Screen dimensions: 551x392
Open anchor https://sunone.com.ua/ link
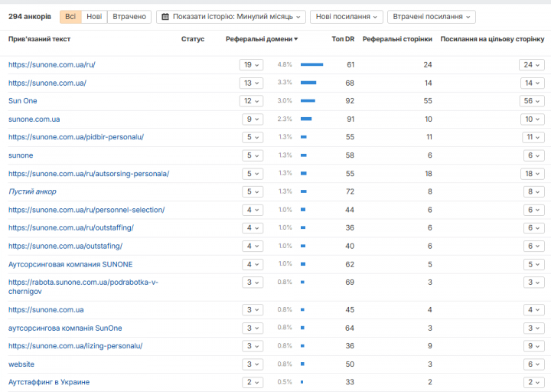point(47,83)
